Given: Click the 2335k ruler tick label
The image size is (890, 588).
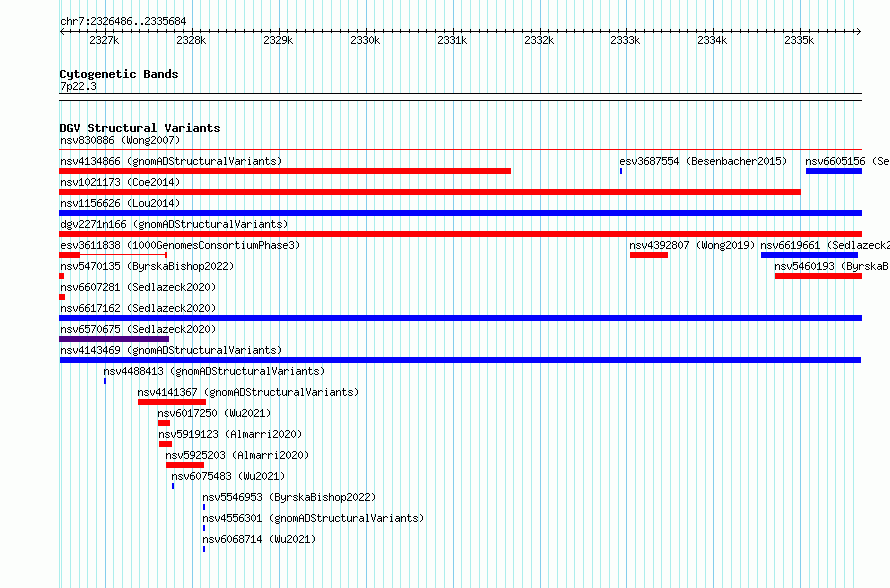Looking at the screenshot, I should click(x=799, y=40).
